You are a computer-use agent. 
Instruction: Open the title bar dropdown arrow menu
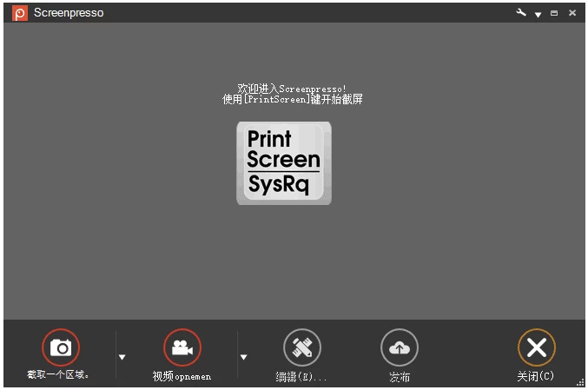tap(538, 14)
